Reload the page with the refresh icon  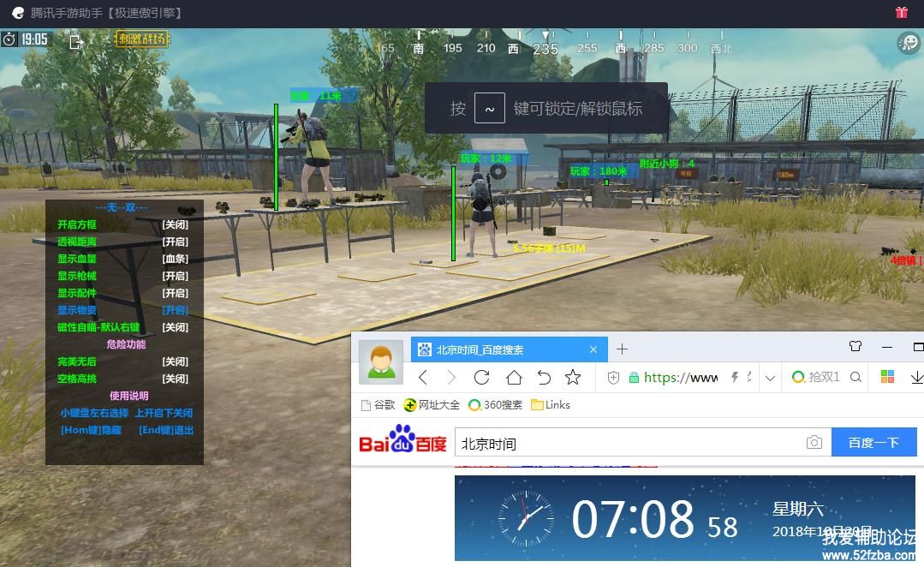(x=481, y=377)
